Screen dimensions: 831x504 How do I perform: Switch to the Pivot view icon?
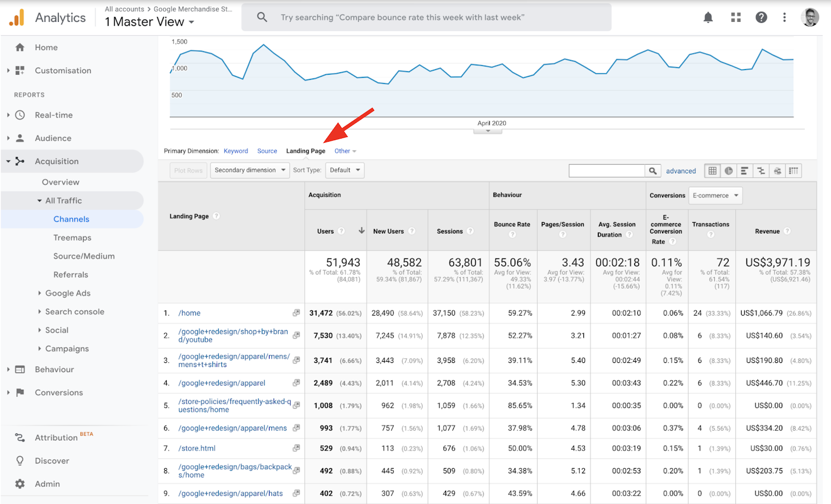[793, 171]
